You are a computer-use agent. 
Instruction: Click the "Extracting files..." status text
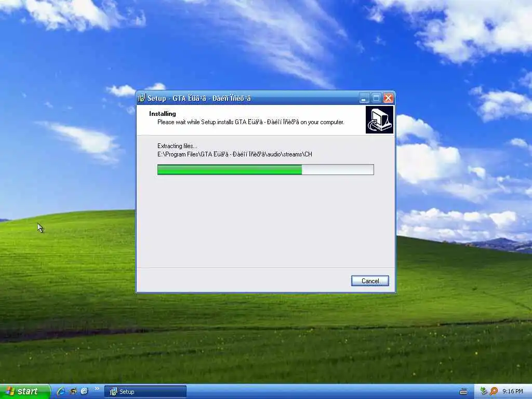pyautogui.click(x=177, y=146)
